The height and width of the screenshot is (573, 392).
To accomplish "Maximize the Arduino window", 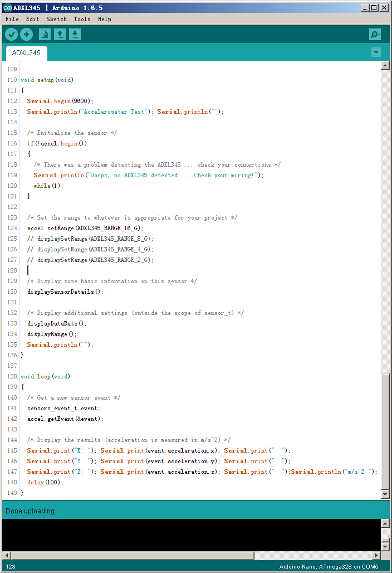I will pyautogui.click(x=374, y=8).
